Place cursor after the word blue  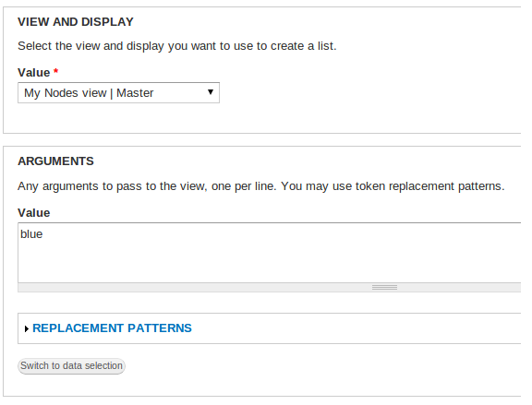point(43,234)
